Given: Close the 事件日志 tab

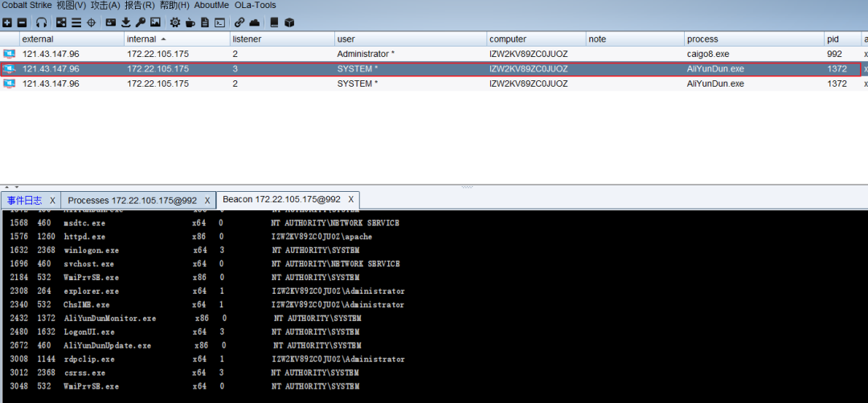Looking at the screenshot, I should tap(52, 200).
